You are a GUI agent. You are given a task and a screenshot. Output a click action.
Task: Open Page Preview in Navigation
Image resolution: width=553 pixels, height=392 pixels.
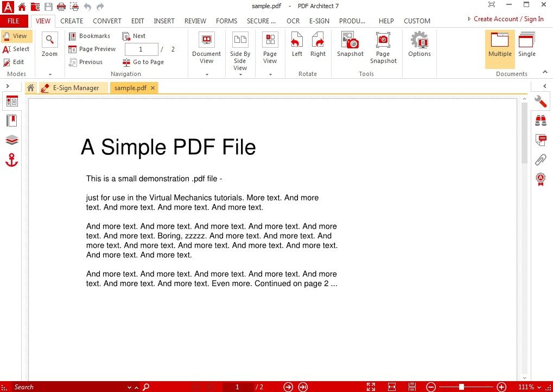pos(92,49)
